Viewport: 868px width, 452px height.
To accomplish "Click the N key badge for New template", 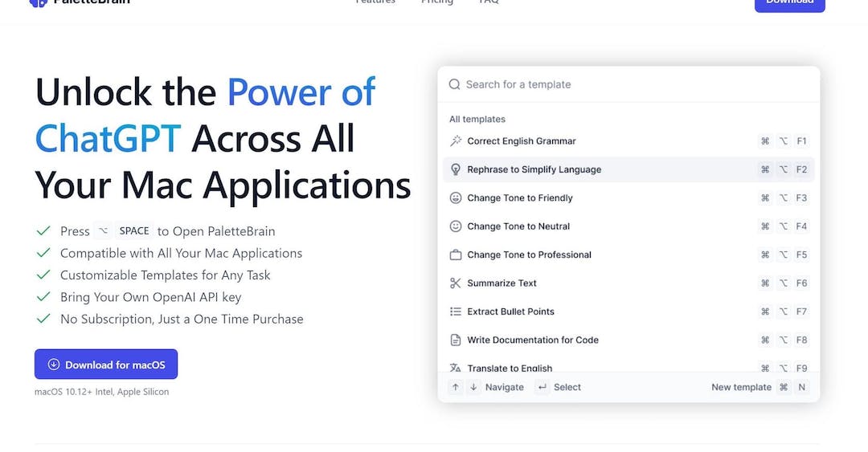I will (x=801, y=387).
